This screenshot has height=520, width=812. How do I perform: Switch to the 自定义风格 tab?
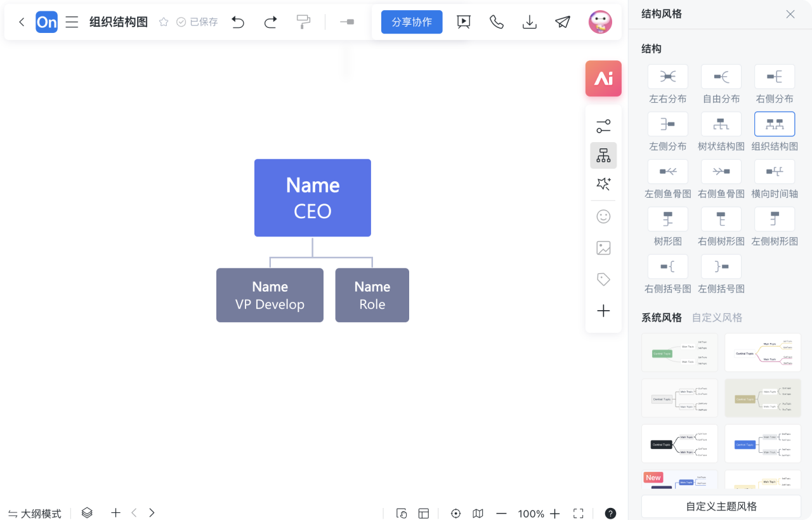[717, 318]
